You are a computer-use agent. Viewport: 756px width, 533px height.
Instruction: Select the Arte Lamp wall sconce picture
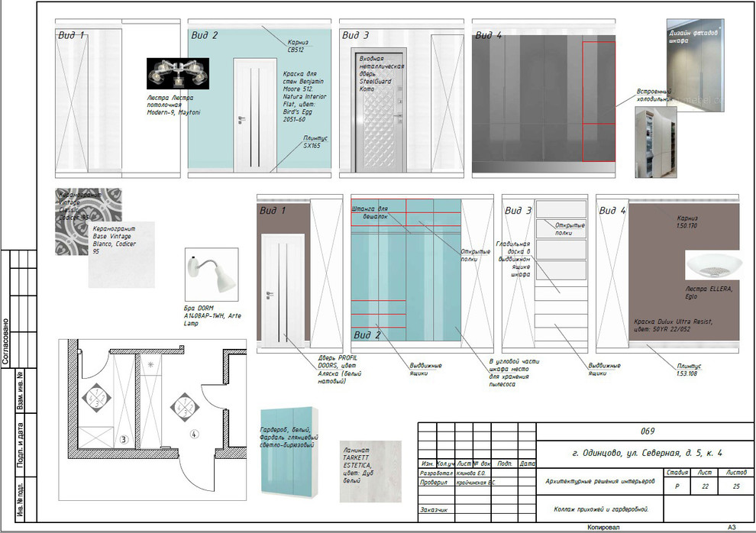[x=212, y=273]
